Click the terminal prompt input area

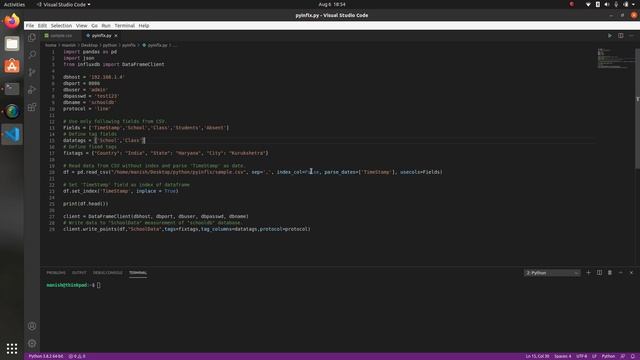tap(98, 285)
